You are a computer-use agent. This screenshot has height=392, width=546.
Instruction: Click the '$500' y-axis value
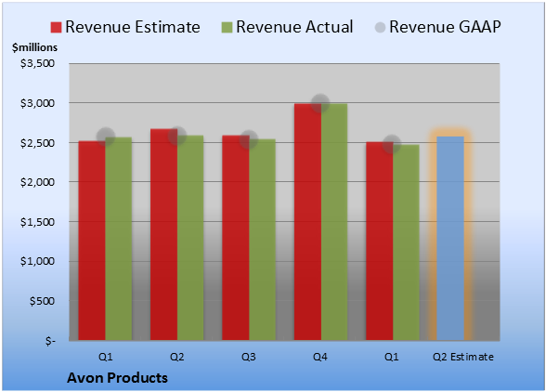point(42,301)
